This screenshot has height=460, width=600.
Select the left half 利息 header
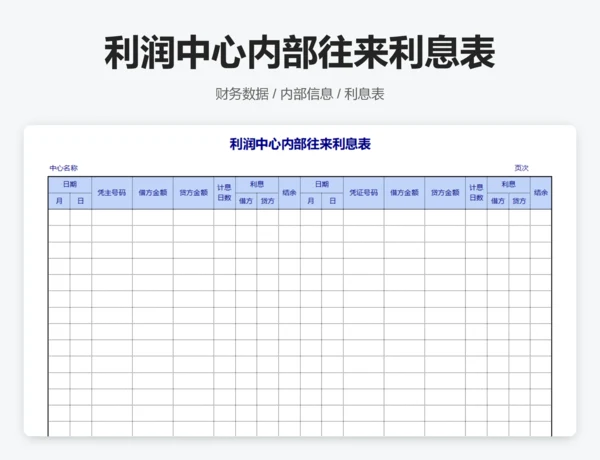257,184
